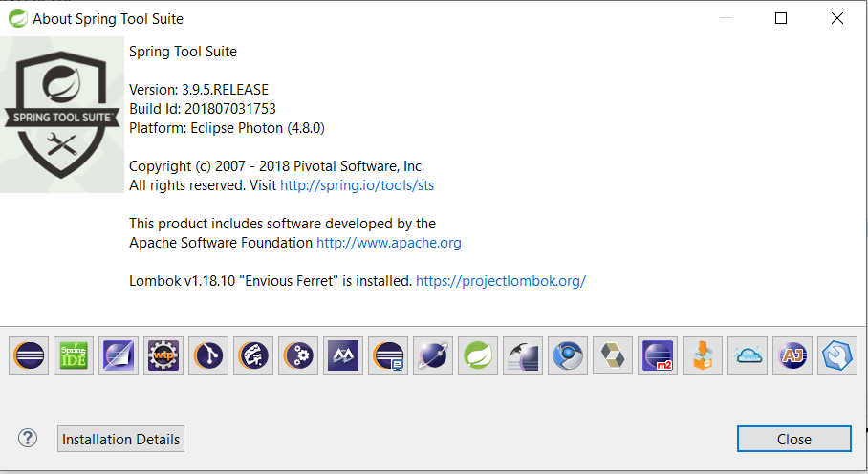868x474 pixels.
Task: Click the Close button
Action: pos(793,439)
